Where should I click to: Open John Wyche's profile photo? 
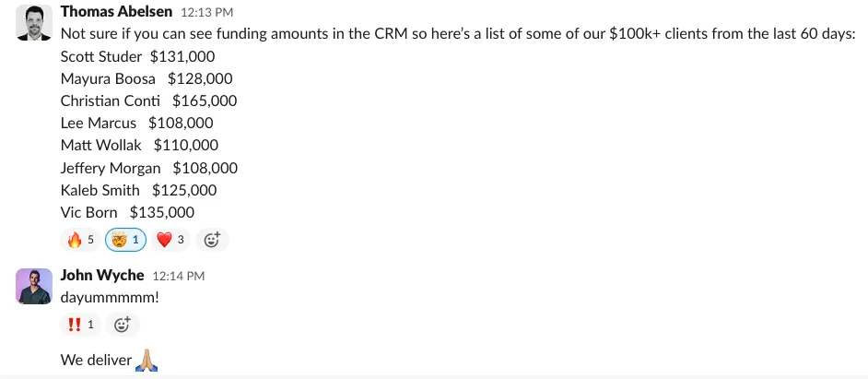pyautogui.click(x=34, y=286)
